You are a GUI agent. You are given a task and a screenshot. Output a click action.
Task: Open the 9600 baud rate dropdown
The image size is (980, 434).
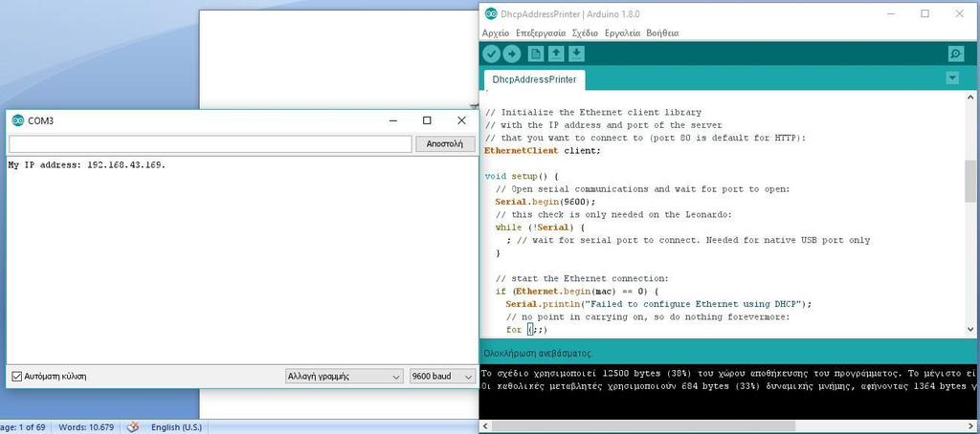442,377
